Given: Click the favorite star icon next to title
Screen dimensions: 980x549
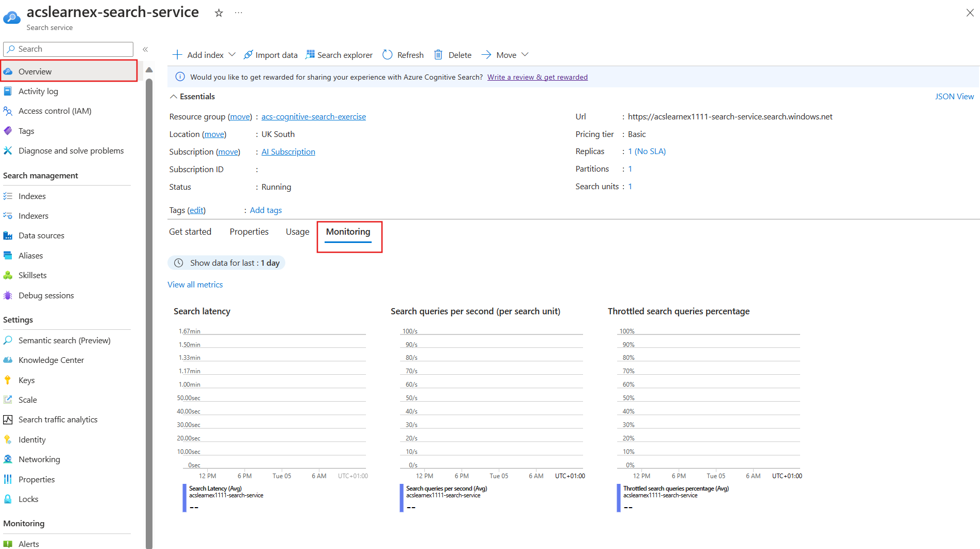Looking at the screenshot, I should [x=219, y=13].
